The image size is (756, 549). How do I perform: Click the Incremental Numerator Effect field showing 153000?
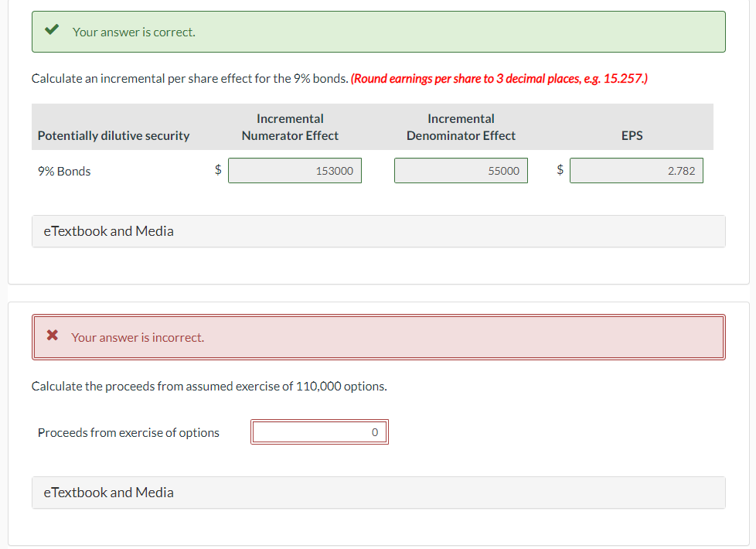pyautogui.click(x=295, y=171)
